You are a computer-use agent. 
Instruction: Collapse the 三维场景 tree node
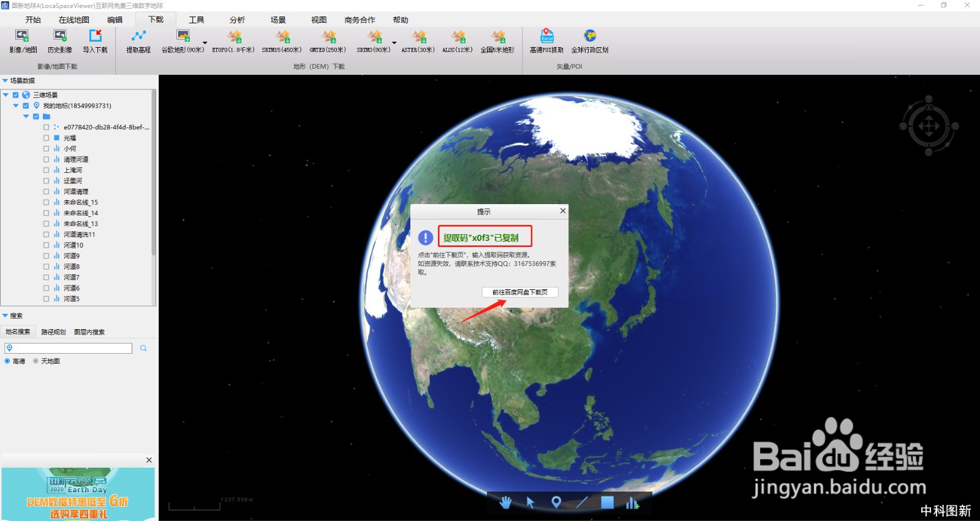click(6, 95)
